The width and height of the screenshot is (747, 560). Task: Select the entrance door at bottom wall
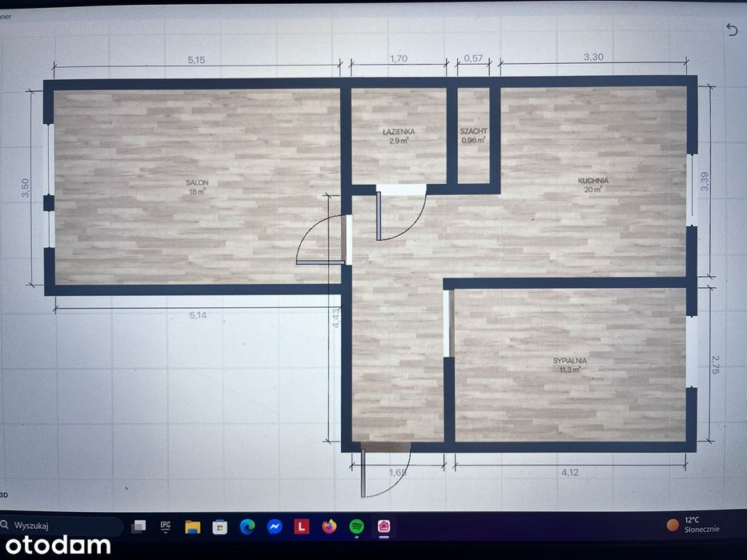pyautogui.click(x=385, y=470)
